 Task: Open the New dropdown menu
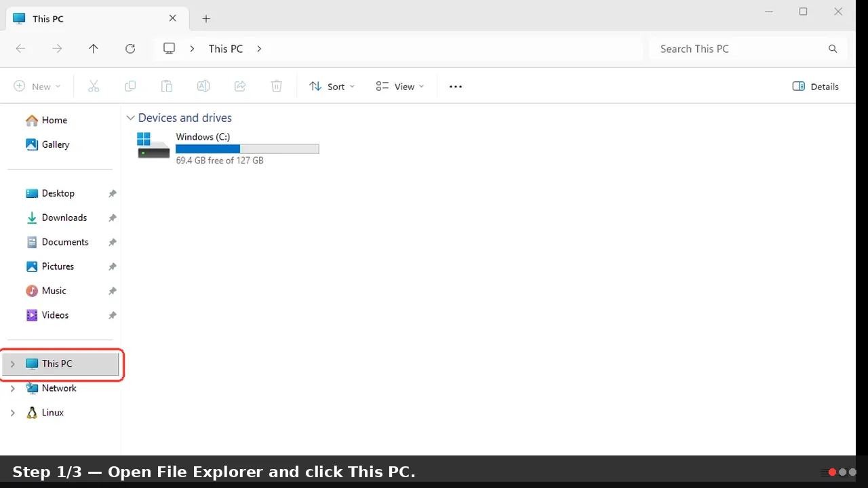tap(37, 86)
